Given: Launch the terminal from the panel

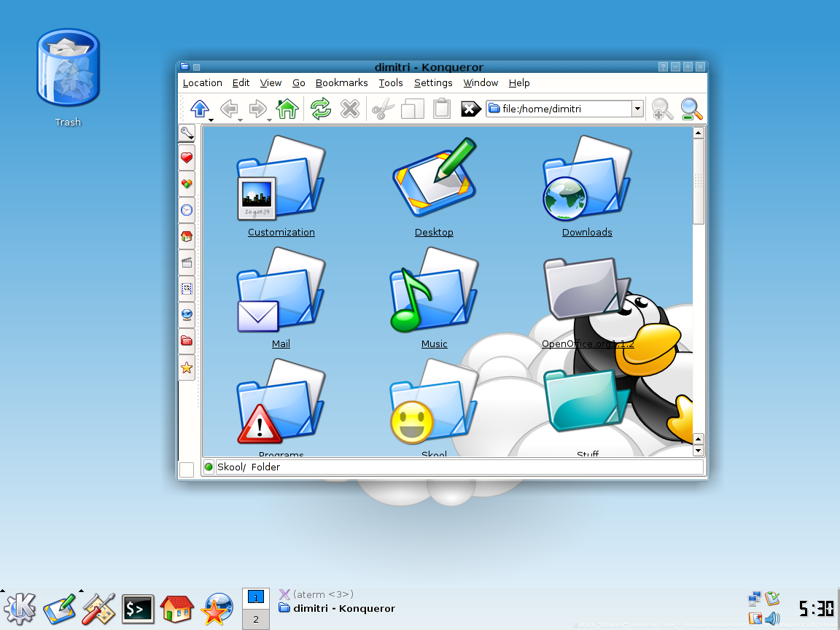Looking at the screenshot, I should click(x=138, y=609).
